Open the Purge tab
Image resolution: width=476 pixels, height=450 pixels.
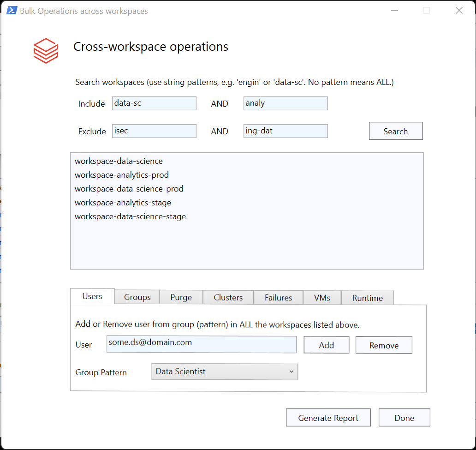click(181, 297)
